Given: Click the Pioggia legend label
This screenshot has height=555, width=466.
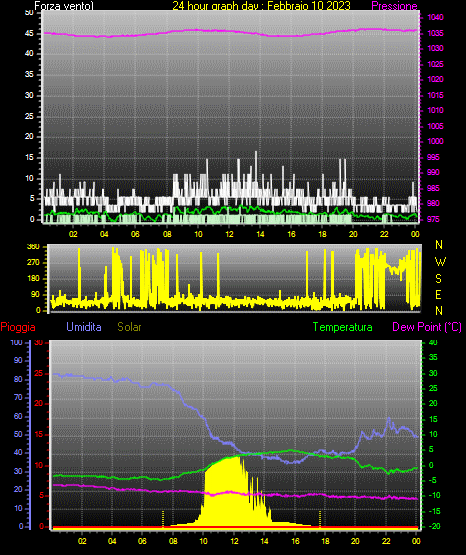Looking at the screenshot, I should [18, 327].
